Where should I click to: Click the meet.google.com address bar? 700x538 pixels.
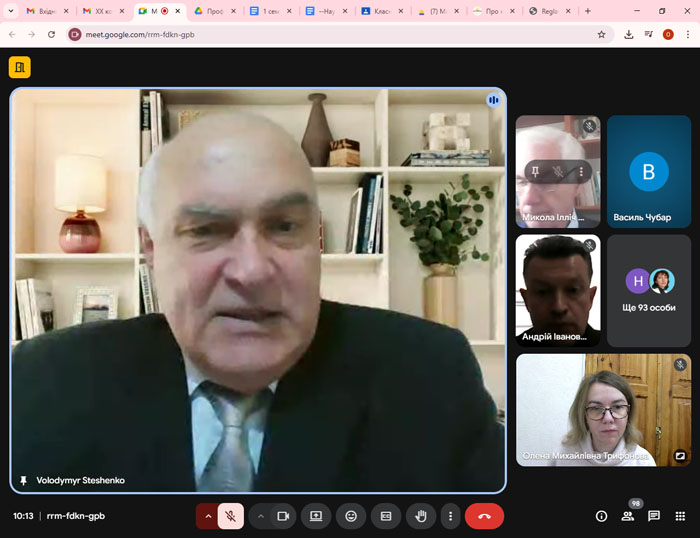(330, 34)
